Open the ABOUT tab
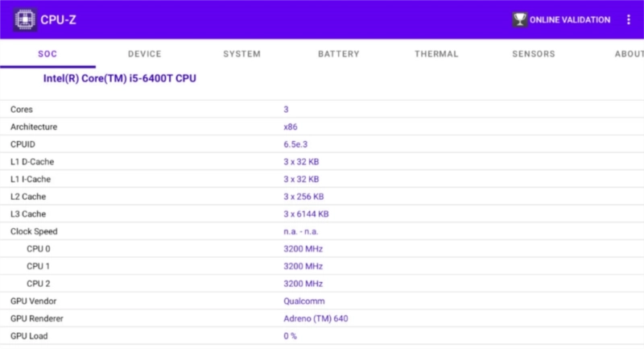This screenshot has height=349, width=644. tap(628, 54)
